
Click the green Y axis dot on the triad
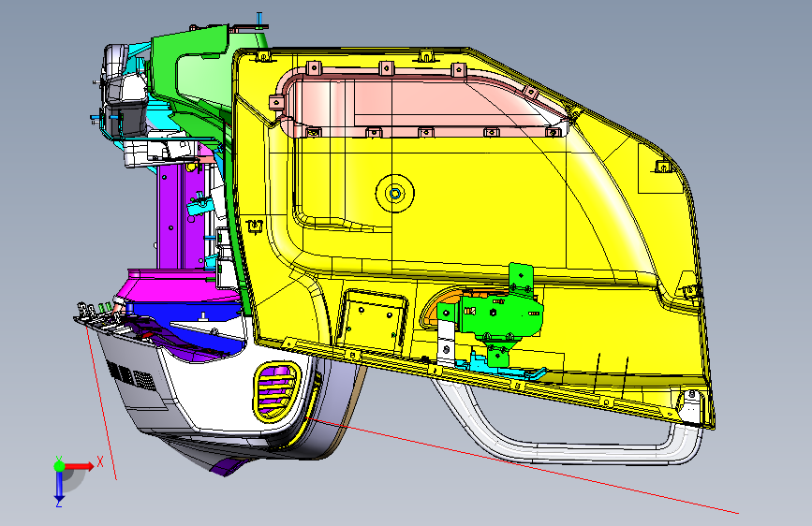[x=59, y=466]
